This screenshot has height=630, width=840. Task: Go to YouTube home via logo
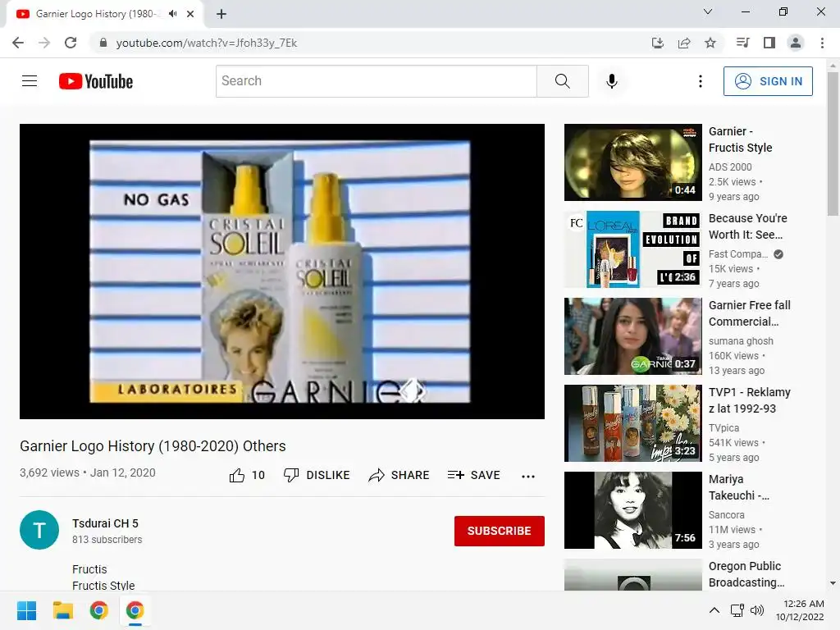(x=96, y=81)
